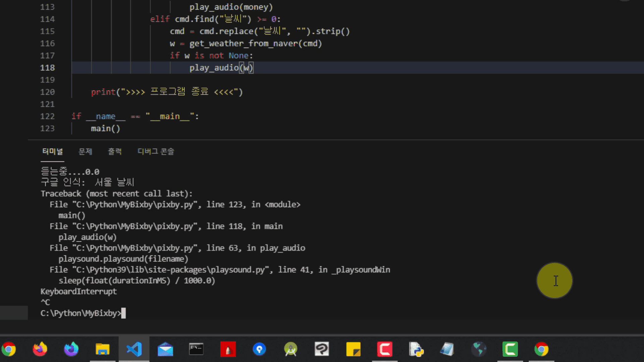This screenshot has height=362, width=644.
Task: Open the 디버그 콘솔 (Debug Console) tab
Action: pyautogui.click(x=156, y=152)
